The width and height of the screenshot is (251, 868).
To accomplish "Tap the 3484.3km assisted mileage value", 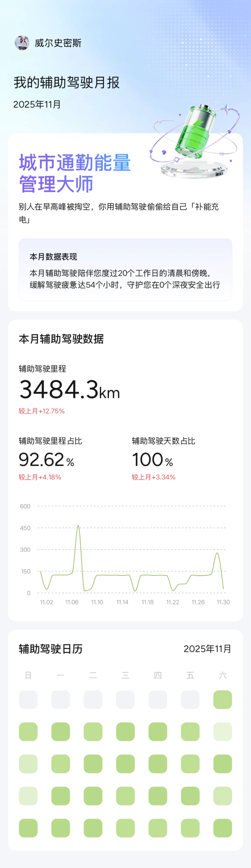I will coord(69,390).
